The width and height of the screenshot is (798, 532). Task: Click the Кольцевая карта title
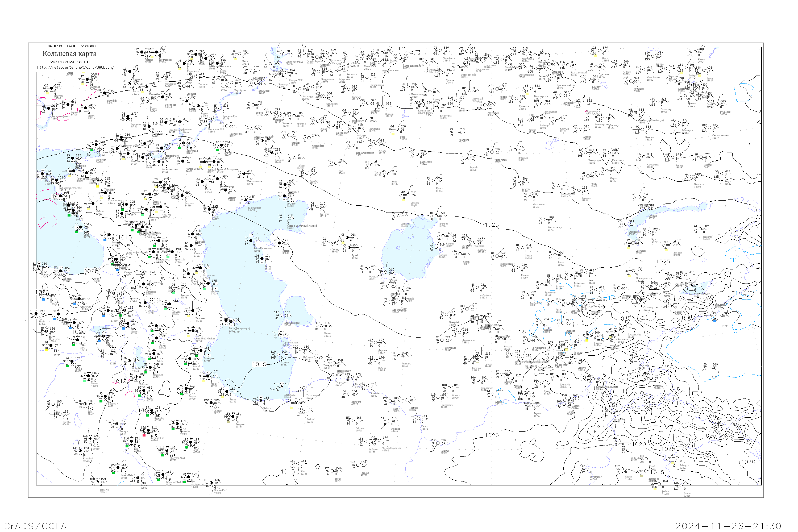pyautogui.click(x=69, y=54)
